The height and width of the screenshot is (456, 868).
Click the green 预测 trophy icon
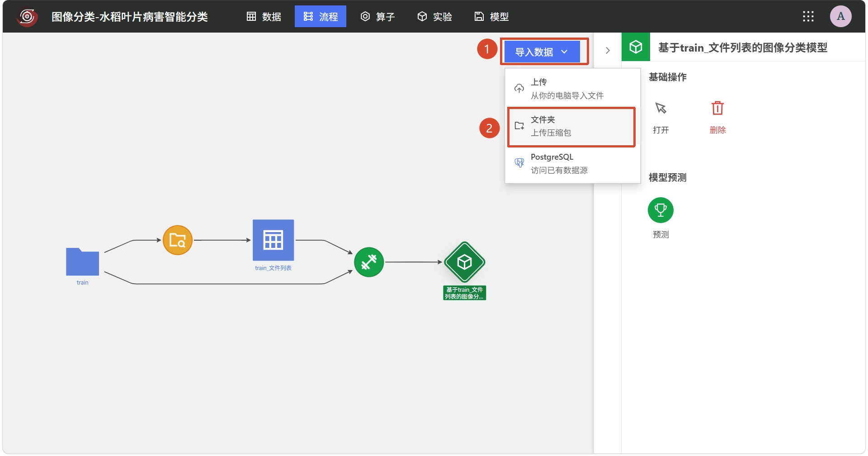pyautogui.click(x=660, y=210)
